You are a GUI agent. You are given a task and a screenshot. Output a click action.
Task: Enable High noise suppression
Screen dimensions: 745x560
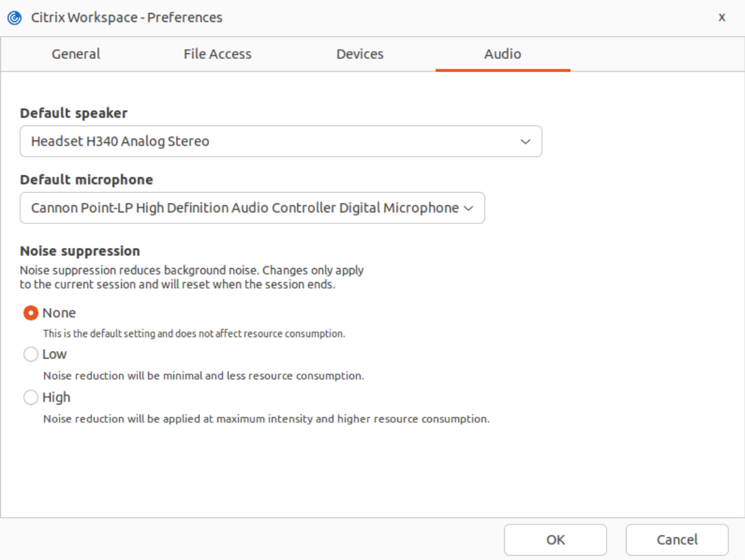[30, 398]
